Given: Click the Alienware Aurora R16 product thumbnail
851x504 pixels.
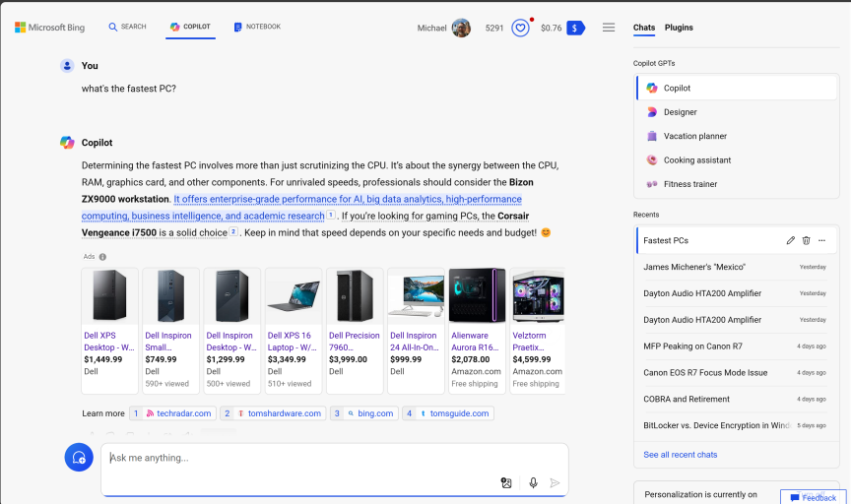Looking at the screenshot, I should [x=477, y=296].
